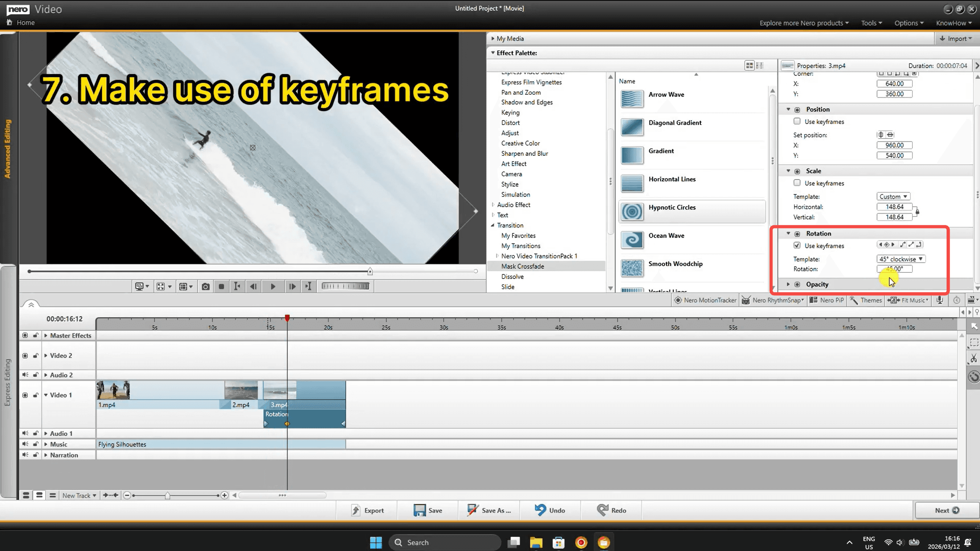
Task: Expand the Audio Effect tree item
Action: 493,205
